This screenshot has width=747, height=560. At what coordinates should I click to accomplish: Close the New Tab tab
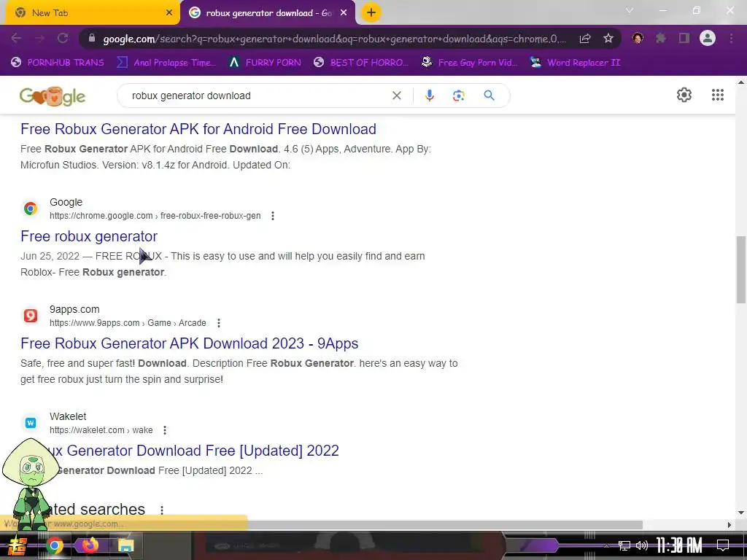[169, 13]
